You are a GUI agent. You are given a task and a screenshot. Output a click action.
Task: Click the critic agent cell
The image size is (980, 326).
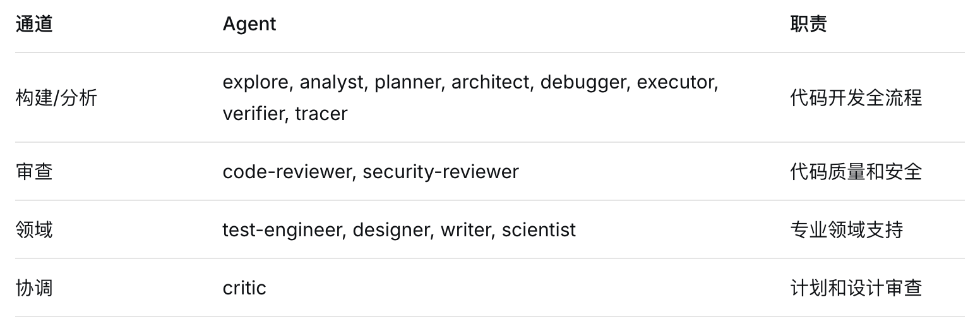244,288
